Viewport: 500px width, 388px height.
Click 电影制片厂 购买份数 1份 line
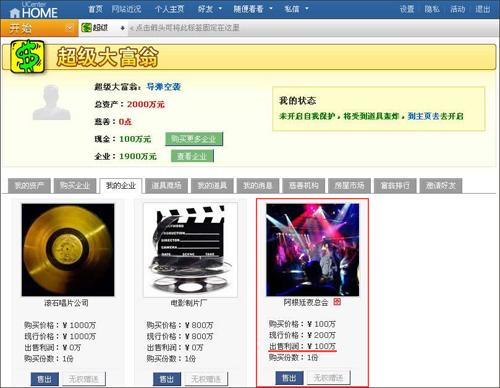coord(171,359)
